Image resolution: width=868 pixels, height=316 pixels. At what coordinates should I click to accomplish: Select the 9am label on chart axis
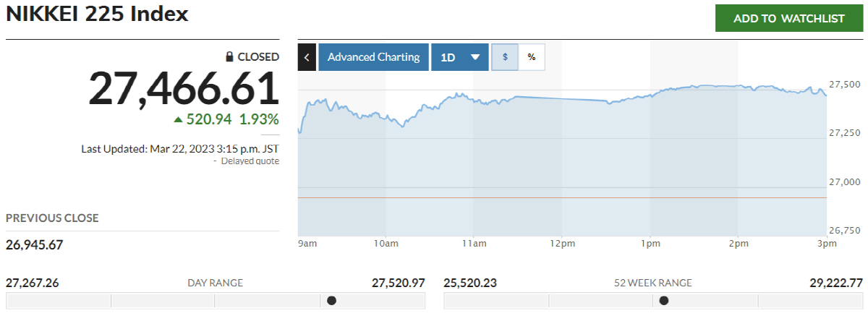coord(307,244)
